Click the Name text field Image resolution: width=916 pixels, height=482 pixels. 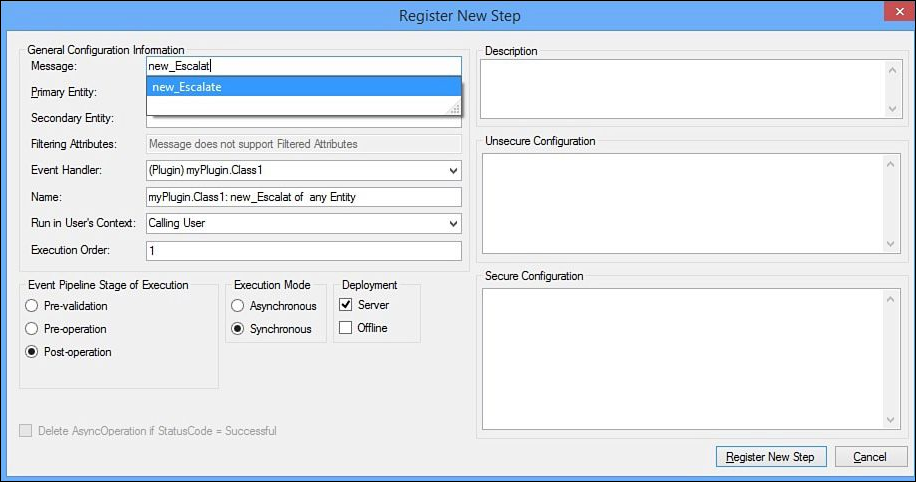coord(303,197)
